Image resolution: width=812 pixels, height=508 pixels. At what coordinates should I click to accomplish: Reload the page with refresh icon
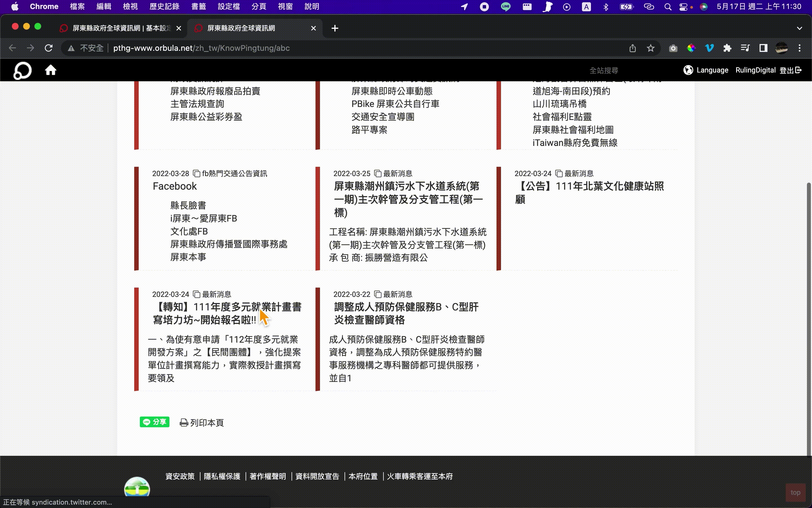click(49, 48)
